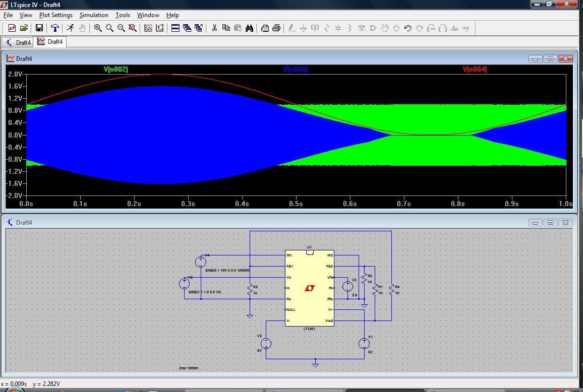Image resolution: width=583 pixels, height=392 pixels.
Task: Select the Place Ground symbol tool
Action: click(x=304, y=28)
